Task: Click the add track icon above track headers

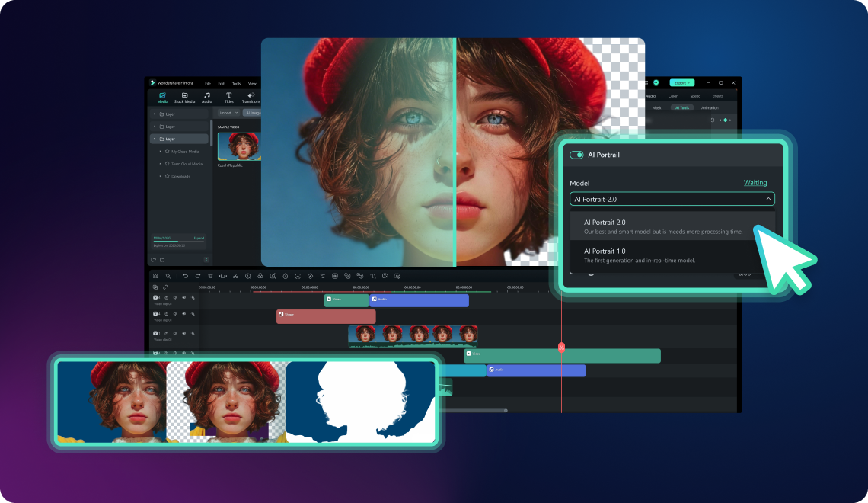Action: (x=155, y=287)
